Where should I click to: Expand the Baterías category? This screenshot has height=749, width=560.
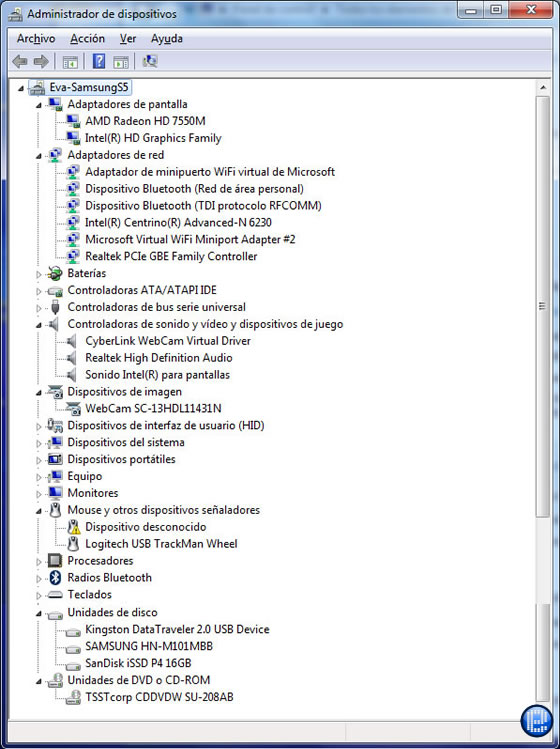(39, 274)
